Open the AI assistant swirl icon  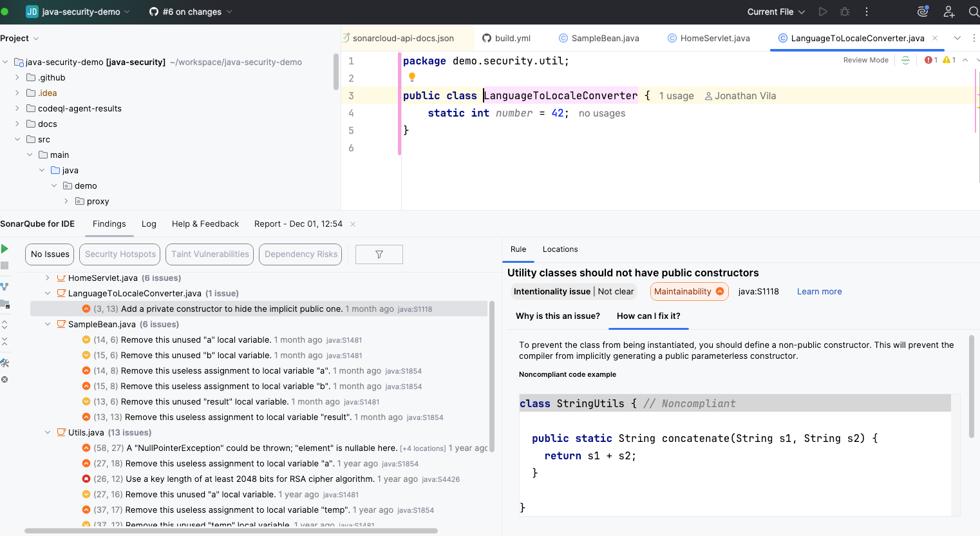923,12
